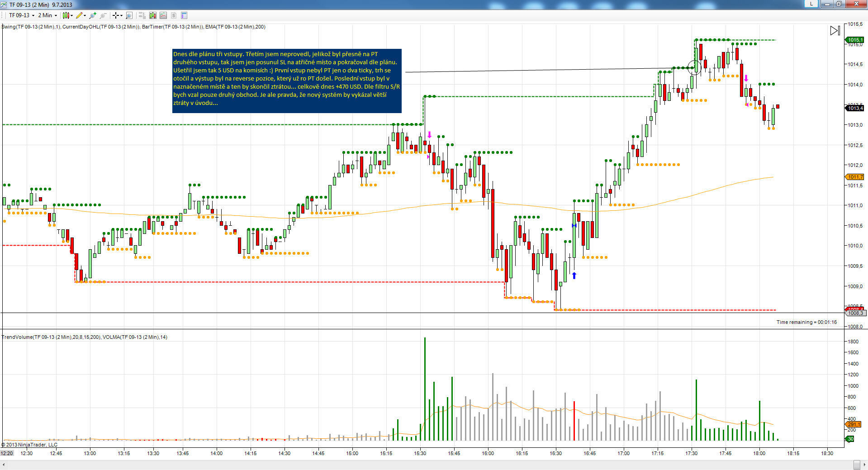Click the candlestick chart style icon
The height and width of the screenshot is (470, 868).
66,15
